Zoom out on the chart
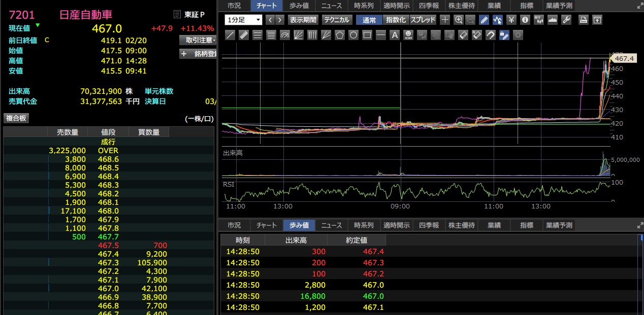This screenshot has height=315, width=644. coord(470,20)
